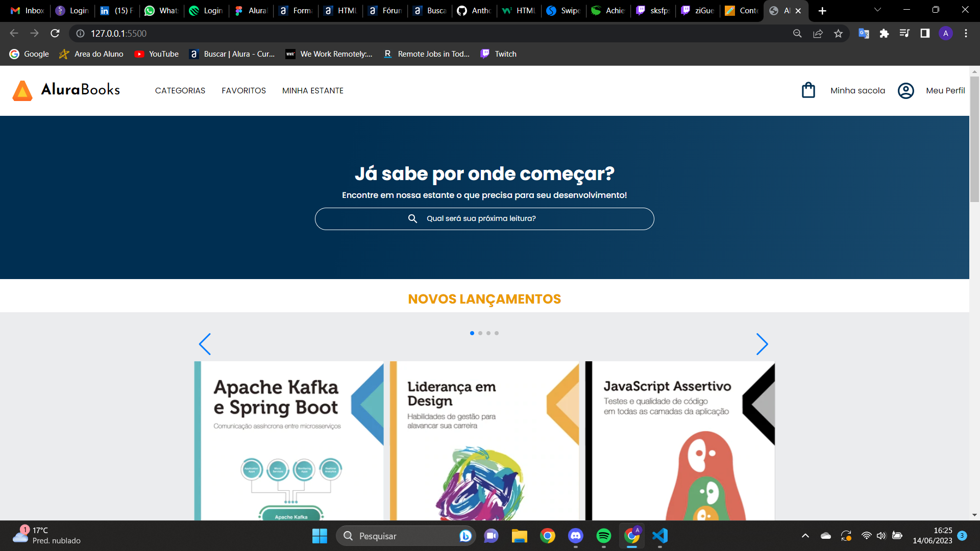Open Chrome three-dot menu

pyautogui.click(x=966, y=33)
